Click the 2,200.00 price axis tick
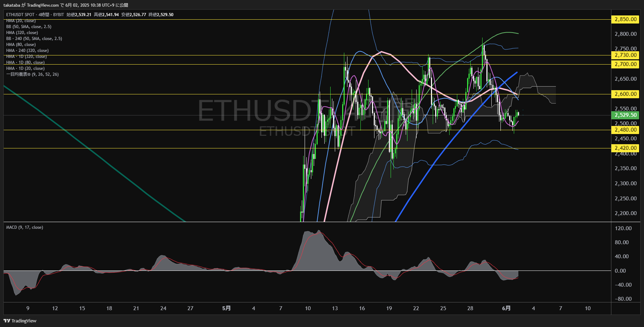The image size is (644, 327). click(625, 213)
